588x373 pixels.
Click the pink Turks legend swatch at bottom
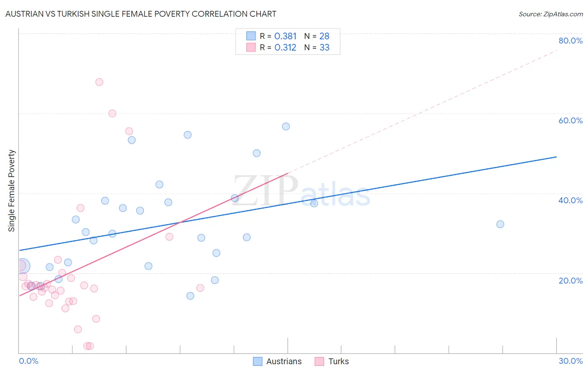pyautogui.click(x=320, y=361)
